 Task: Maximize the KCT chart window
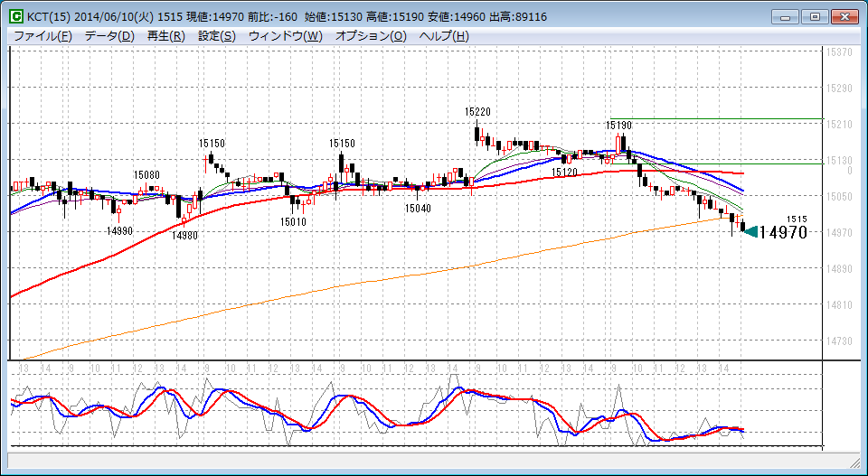(816, 16)
